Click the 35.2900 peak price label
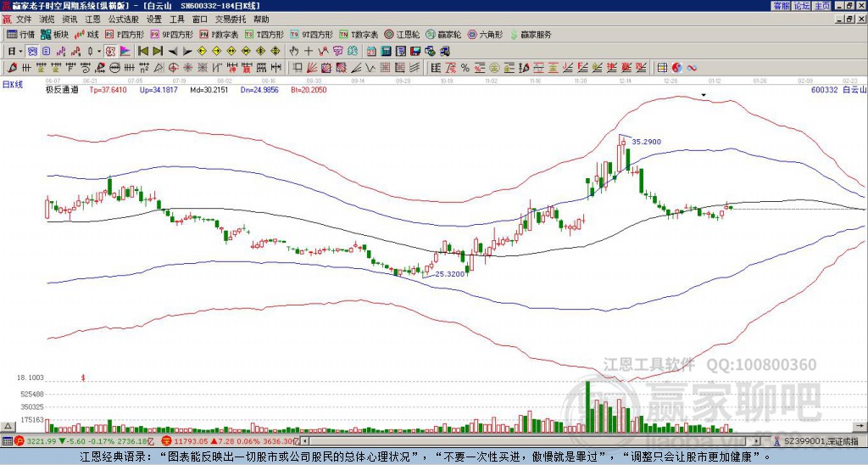Viewport: 868px width, 465px height. click(646, 142)
